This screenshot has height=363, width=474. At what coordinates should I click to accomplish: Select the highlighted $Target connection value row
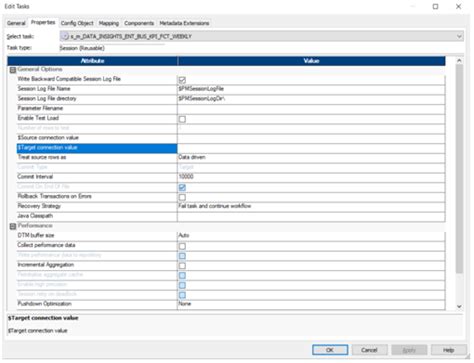tap(97, 148)
